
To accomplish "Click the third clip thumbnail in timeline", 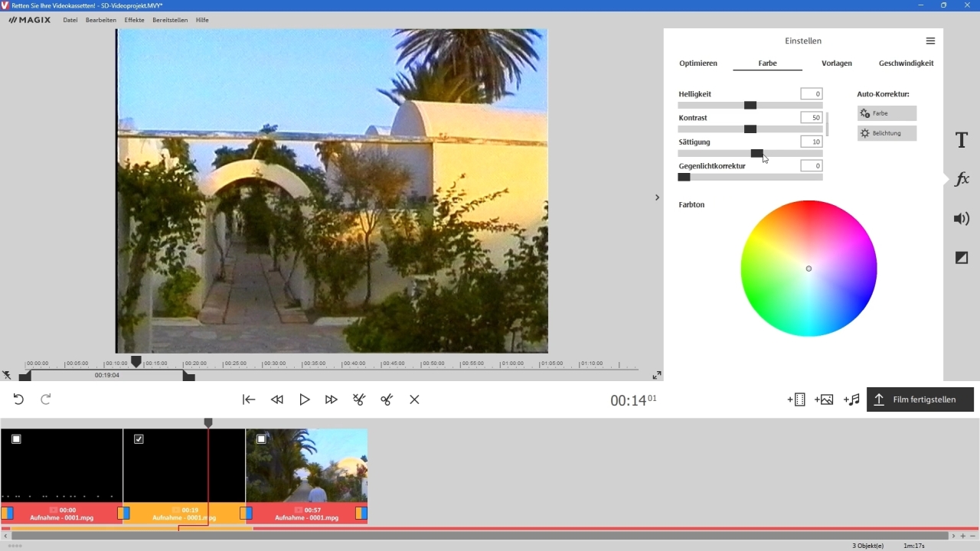I will pos(307,465).
